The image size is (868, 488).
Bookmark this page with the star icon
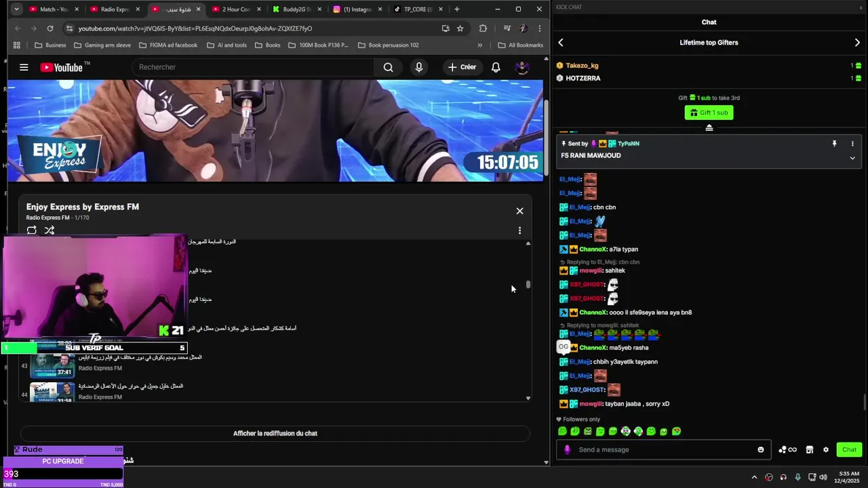460,28
